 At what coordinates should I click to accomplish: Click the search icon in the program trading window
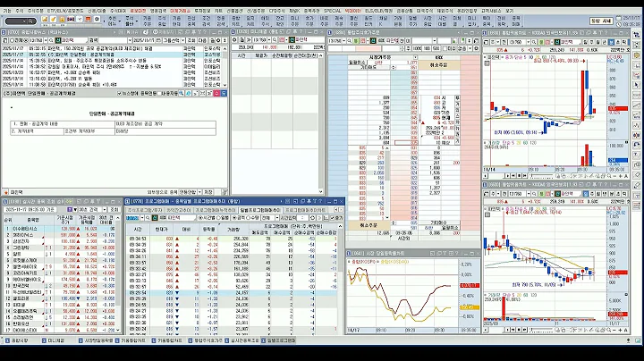tap(148, 218)
